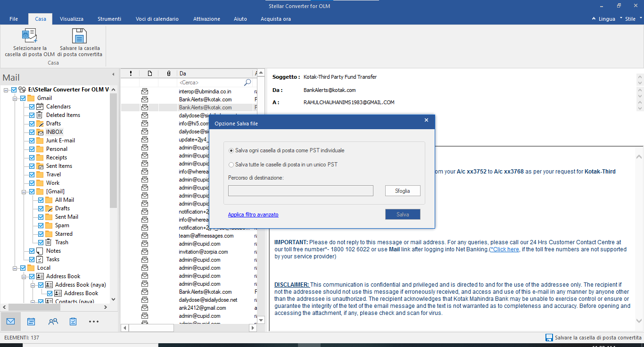Open Mail view icon in bottom navigation

pos(10,322)
